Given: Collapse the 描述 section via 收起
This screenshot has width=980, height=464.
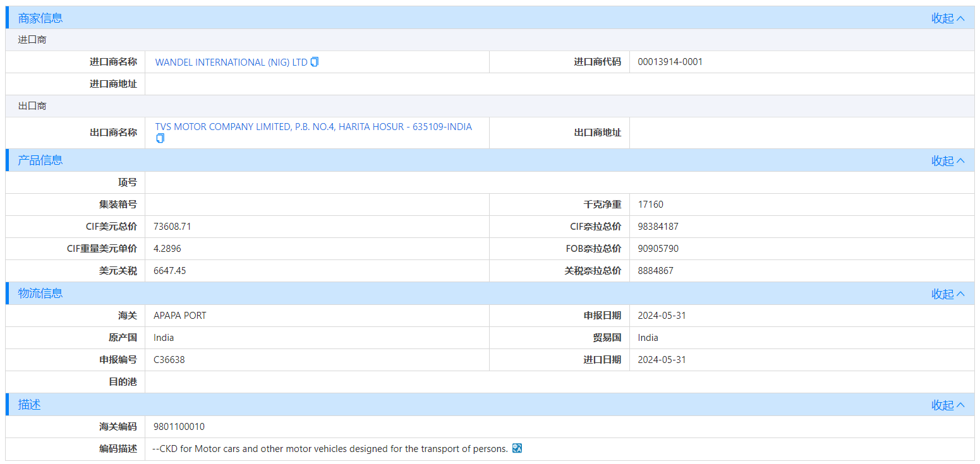Looking at the screenshot, I should point(943,405).
